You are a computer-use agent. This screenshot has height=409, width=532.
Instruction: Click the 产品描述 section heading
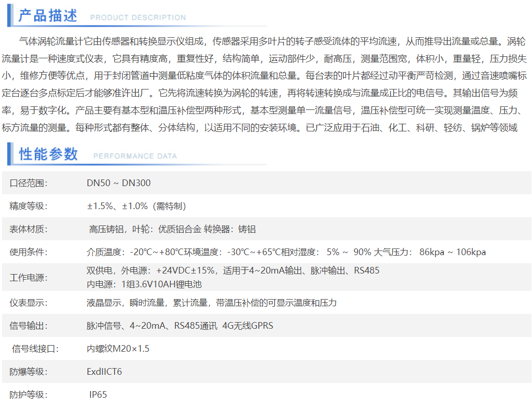coord(48,16)
